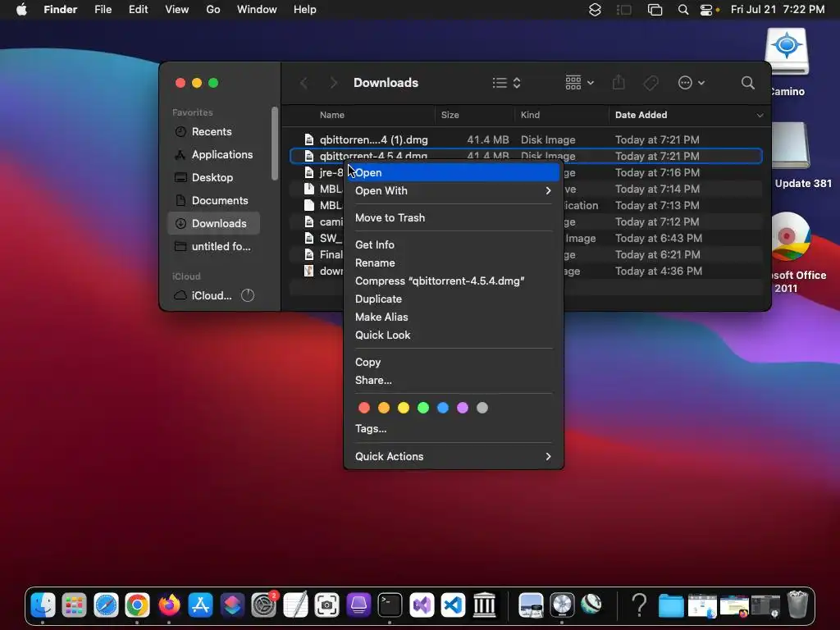Open Control Center in menu bar
Viewport: 840px width, 630px height.
point(706,10)
